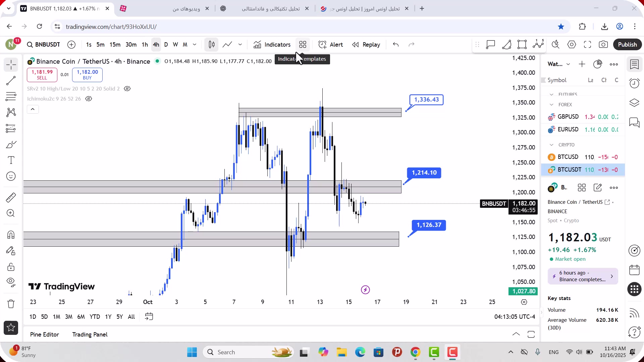644x362 pixels.
Task: Click the 1,181.99 SELL button
Action: click(42, 75)
